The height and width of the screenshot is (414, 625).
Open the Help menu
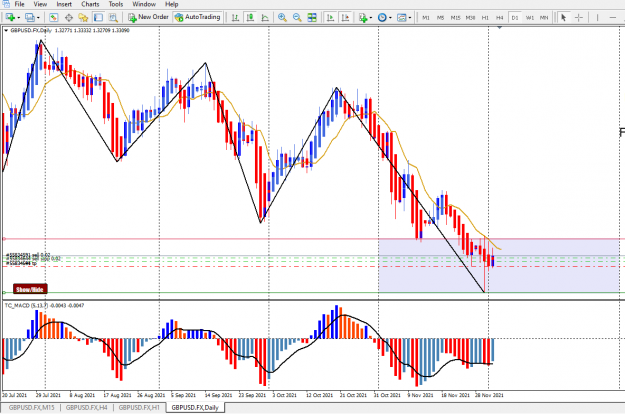pos(171,4)
